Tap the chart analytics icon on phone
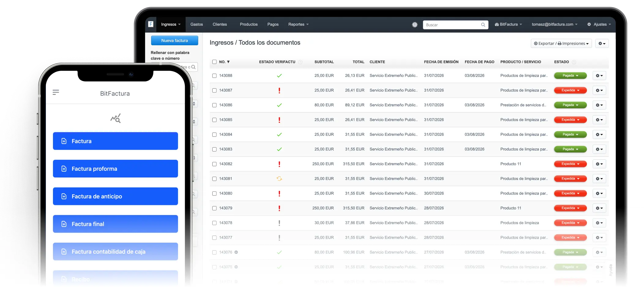Image resolution: width=644 pixels, height=287 pixels. click(x=116, y=118)
